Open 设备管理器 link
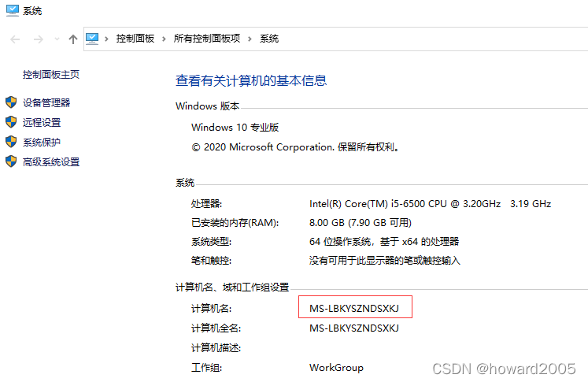Image resolution: width=588 pixels, height=382 pixels. pos(46,103)
